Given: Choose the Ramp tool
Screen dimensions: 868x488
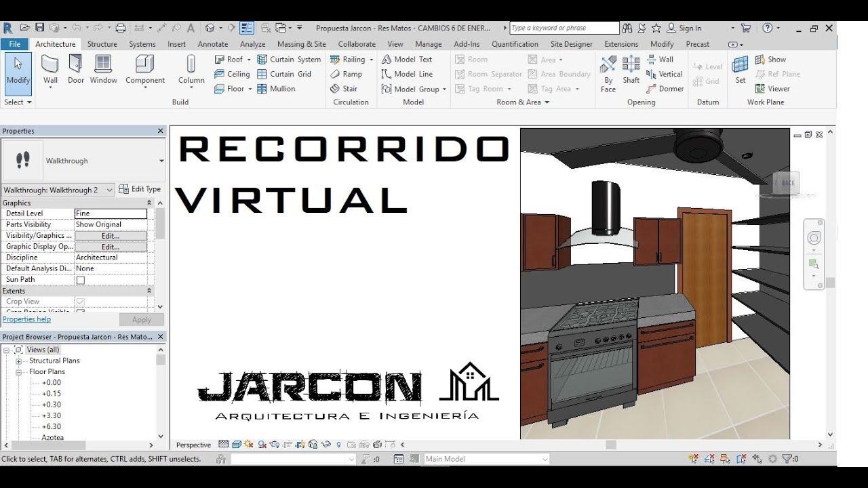Looking at the screenshot, I should (x=346, y=74).
